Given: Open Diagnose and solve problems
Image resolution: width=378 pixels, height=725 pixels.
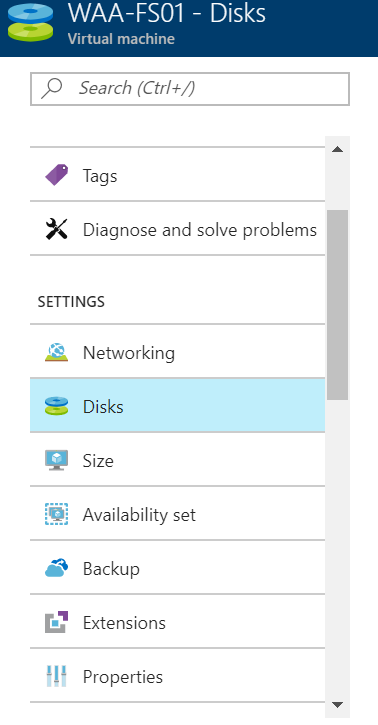Looking at the screenshot, I should 177,229.
